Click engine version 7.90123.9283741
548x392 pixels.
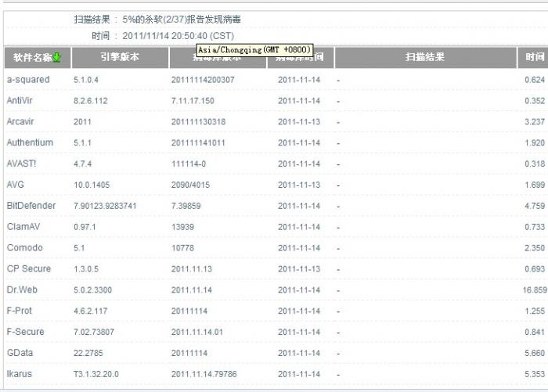point(105,206)
